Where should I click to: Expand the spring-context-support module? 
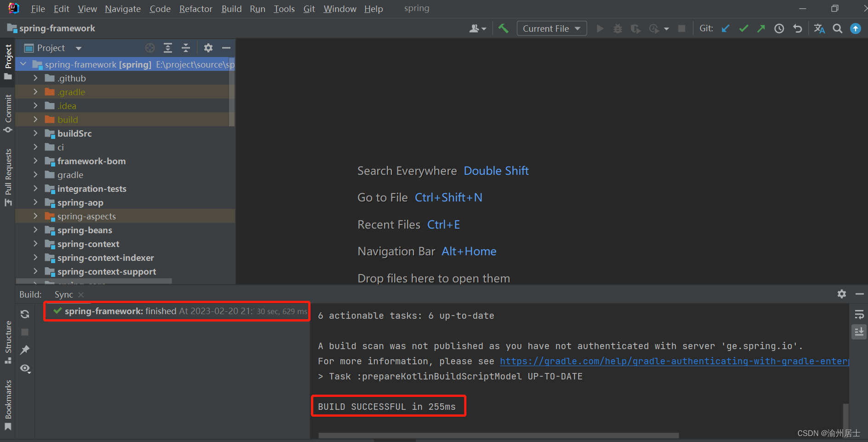point(35,271)
